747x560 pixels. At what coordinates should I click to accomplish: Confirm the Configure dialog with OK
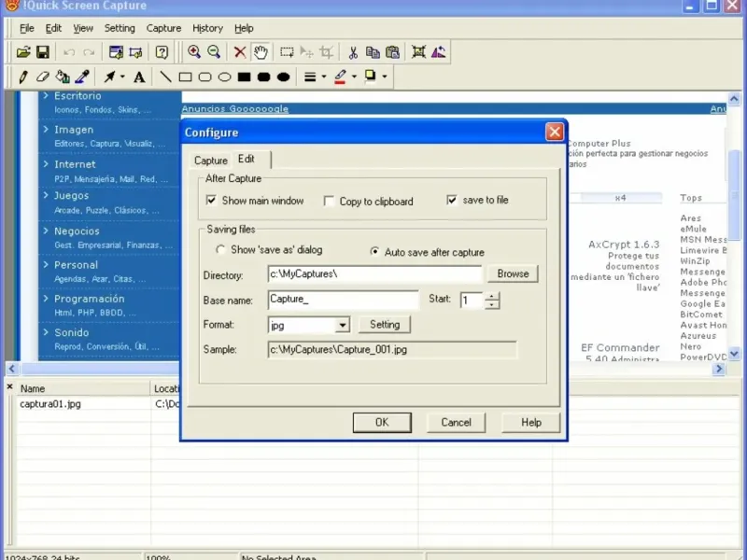click(x=382, y=423)
